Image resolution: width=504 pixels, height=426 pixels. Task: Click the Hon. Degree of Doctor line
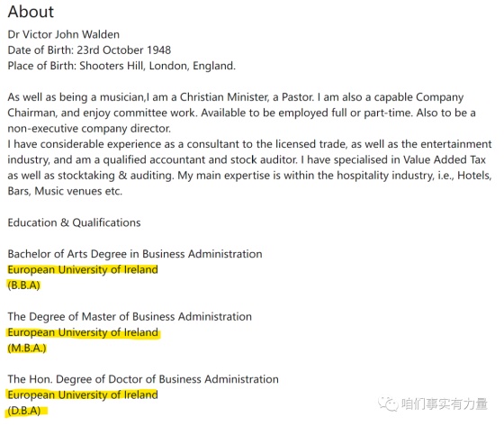pos(143,379)
